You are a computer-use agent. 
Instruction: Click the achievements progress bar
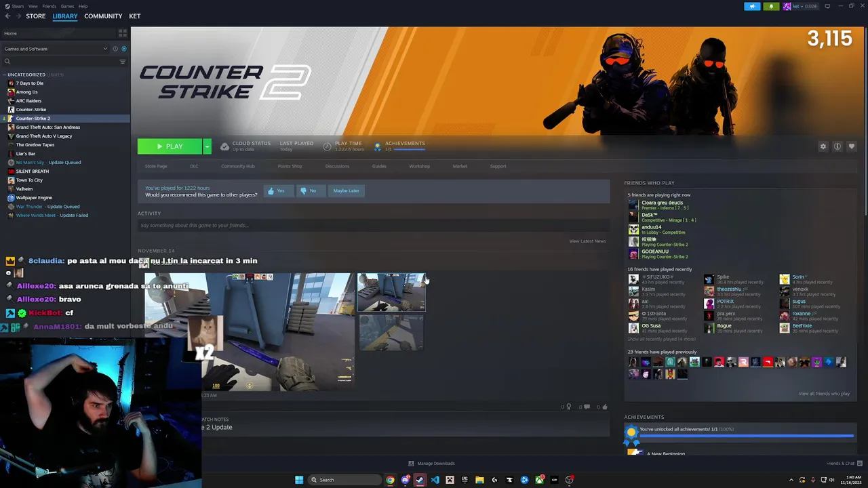pos(746,436)
